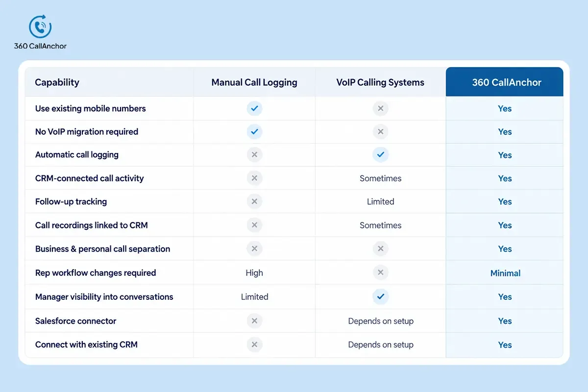Screen dimensions: 588x392
Task: Click the check icon for Manual Call Logging no VoIP migration
Action: click(x=254, y=131)
